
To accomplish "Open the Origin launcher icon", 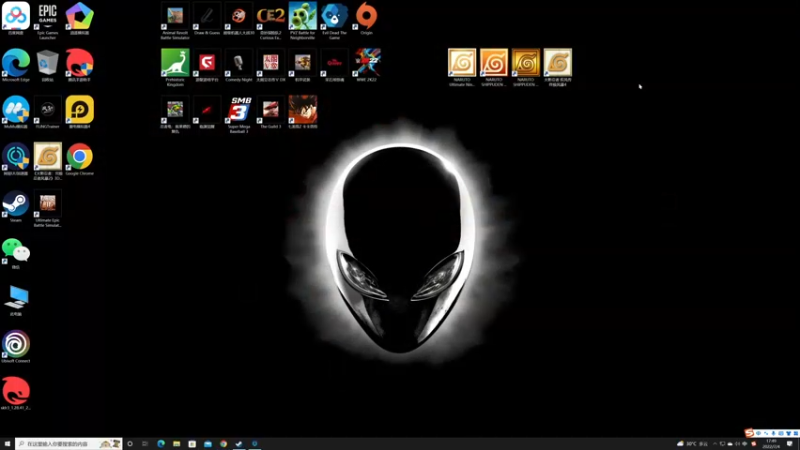I will (x=366, y=19).
